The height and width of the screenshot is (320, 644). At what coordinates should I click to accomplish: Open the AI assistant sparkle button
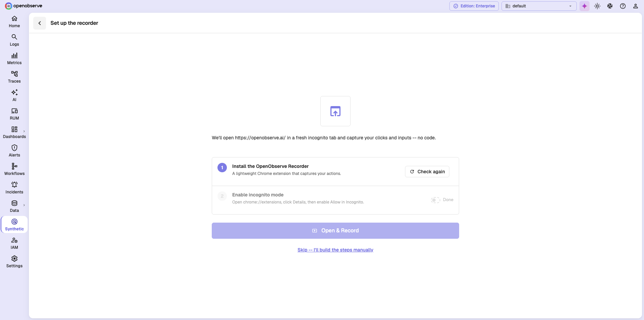pyautogui.click(x=585, y=6)
